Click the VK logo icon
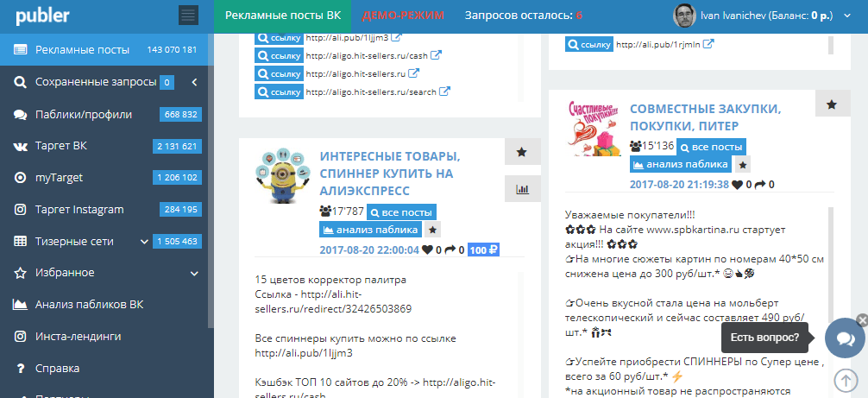This screenshot has width=868, height=398. (21, 146)
